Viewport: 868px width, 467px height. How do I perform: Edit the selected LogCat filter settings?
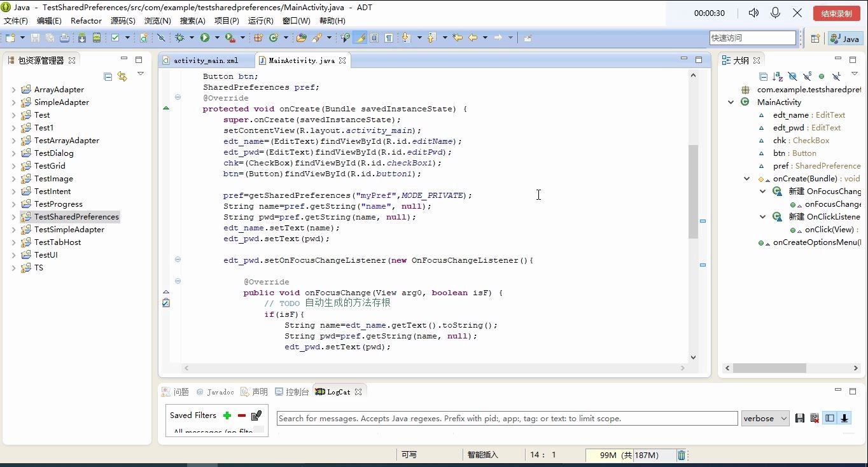[256, 415]
